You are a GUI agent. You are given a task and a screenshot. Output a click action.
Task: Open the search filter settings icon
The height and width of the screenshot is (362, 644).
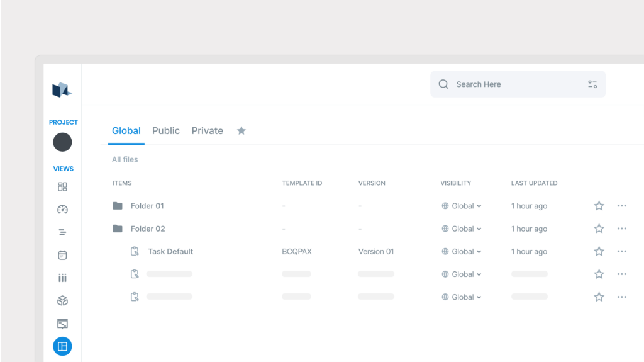click(x=592, y=84)
